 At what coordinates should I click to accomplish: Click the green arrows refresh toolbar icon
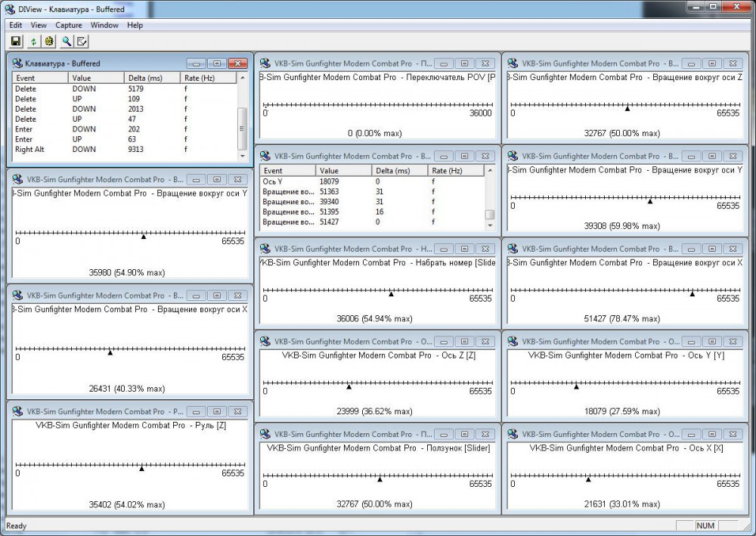click(x=33, y=41)
